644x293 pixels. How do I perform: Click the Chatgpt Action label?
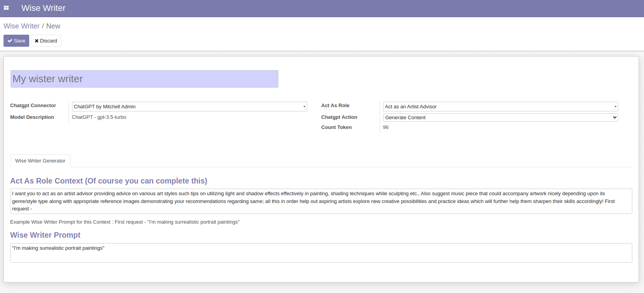point(339,117)
